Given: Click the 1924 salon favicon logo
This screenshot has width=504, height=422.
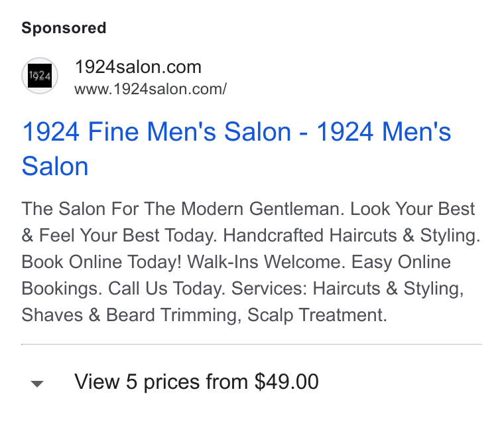Looking at the screenshot, I should coord(40,76).
